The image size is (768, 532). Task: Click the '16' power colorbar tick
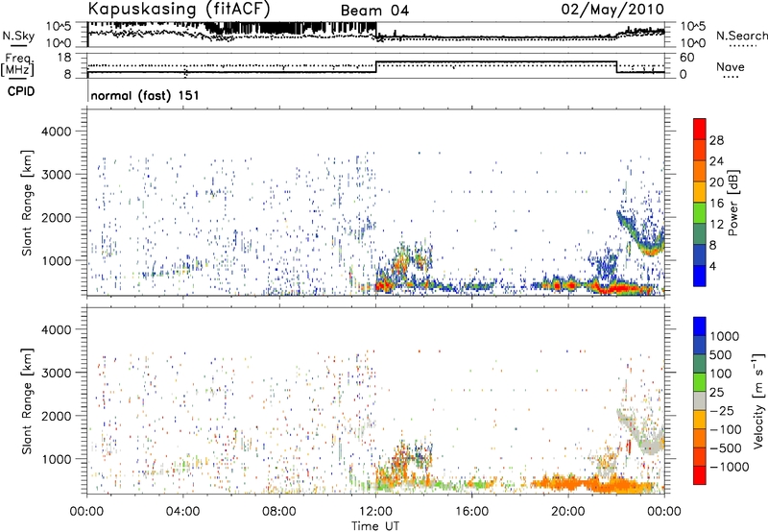click(x=716, y=204)
